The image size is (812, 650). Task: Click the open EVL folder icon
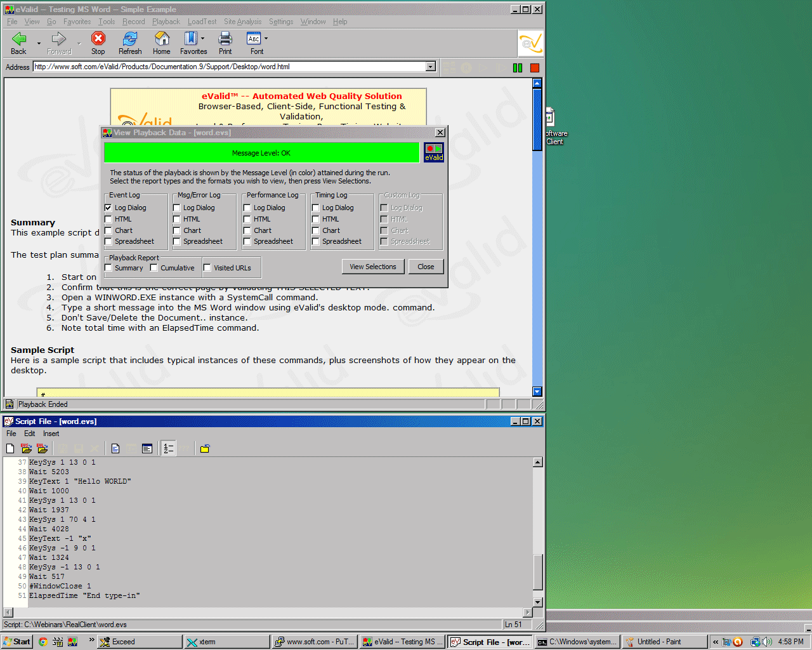(x=42, y=449)
